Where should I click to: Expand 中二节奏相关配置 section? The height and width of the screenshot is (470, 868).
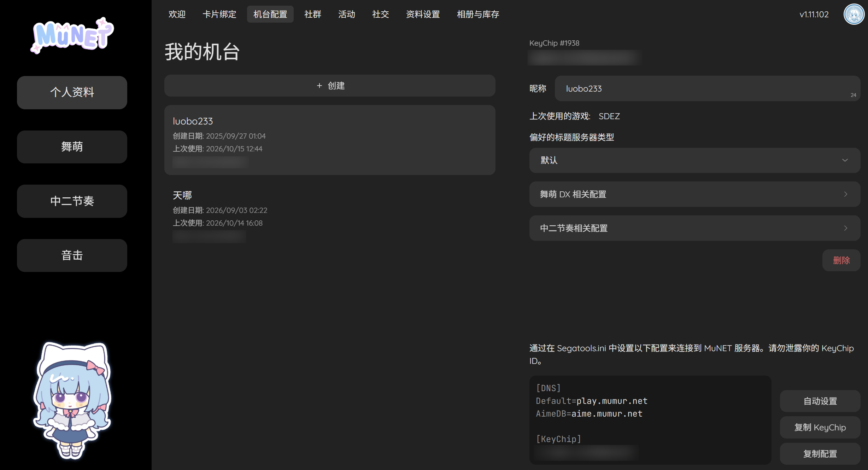695,228
